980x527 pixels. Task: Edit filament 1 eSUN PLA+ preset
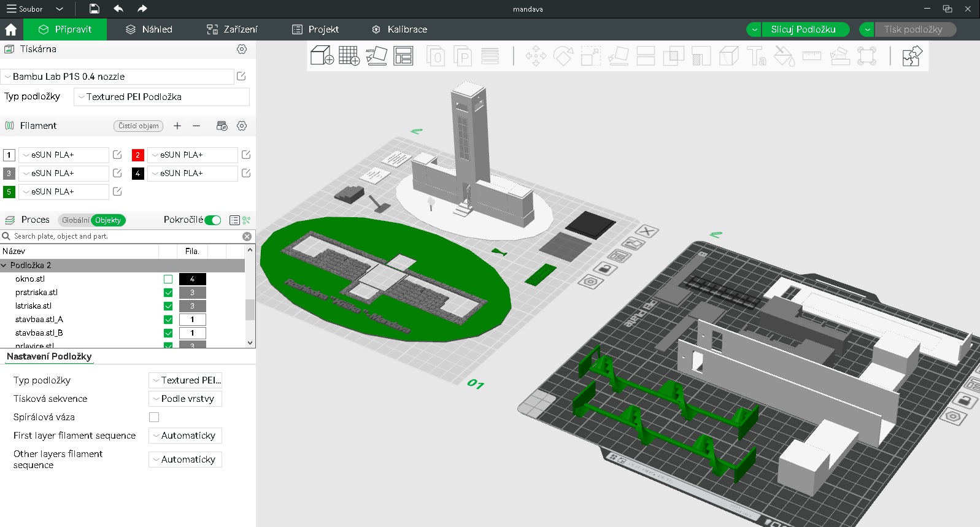117,155
